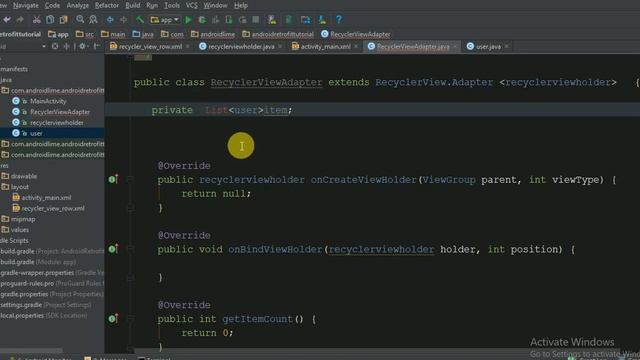Select recycler_view_row.xml under layout folder
Image resolution: width=640 pixels, height=360 pixels.
pos(49,208)
